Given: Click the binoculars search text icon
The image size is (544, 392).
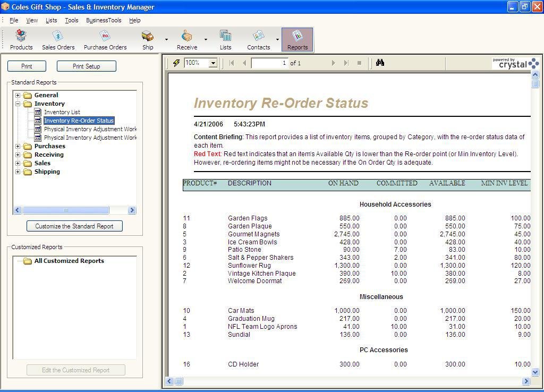Looking at the screenshot, I should click(380, 63).
